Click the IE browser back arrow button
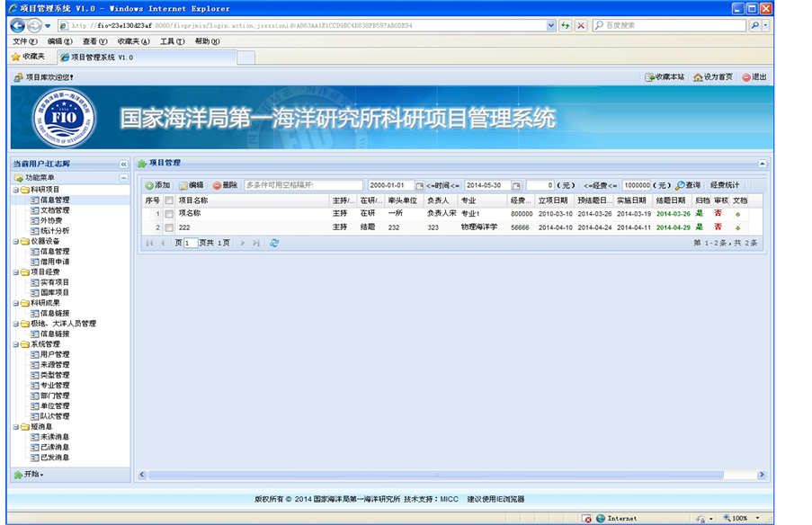The image size is (812, 525). [x=17, y=25]
